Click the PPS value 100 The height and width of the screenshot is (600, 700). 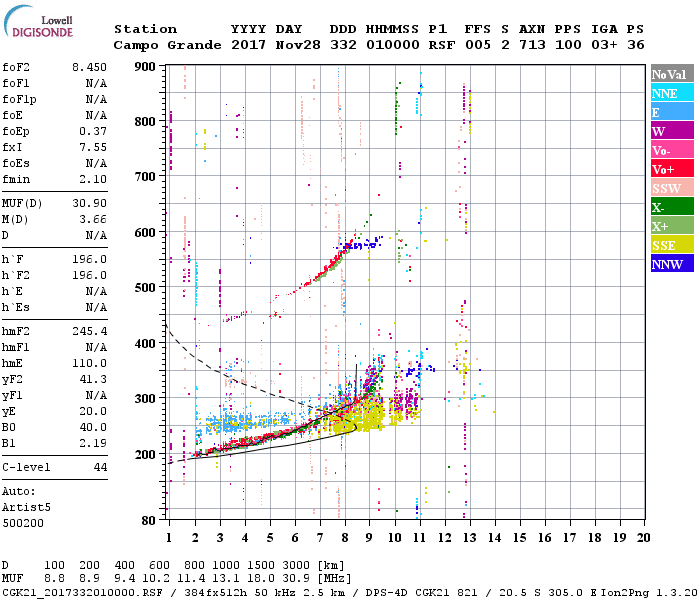[568, 45]
